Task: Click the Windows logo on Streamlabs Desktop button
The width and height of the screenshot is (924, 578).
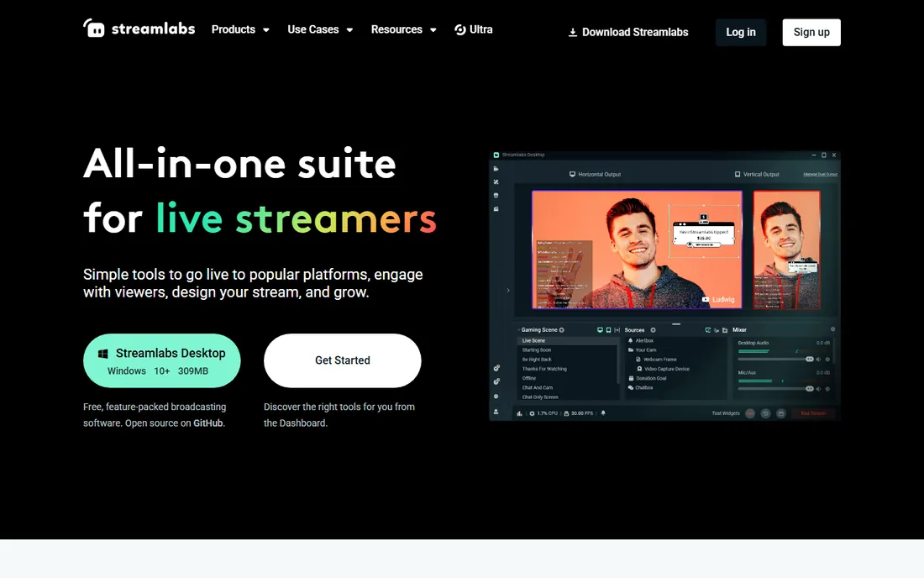Action: [102, 354]
